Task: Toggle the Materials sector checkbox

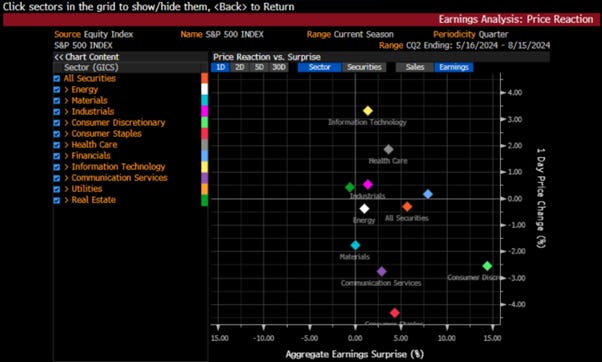Action: 57,101
